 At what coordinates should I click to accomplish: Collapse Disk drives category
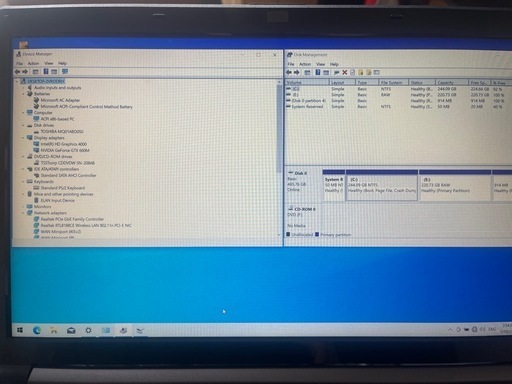click(x=24, y=125)
